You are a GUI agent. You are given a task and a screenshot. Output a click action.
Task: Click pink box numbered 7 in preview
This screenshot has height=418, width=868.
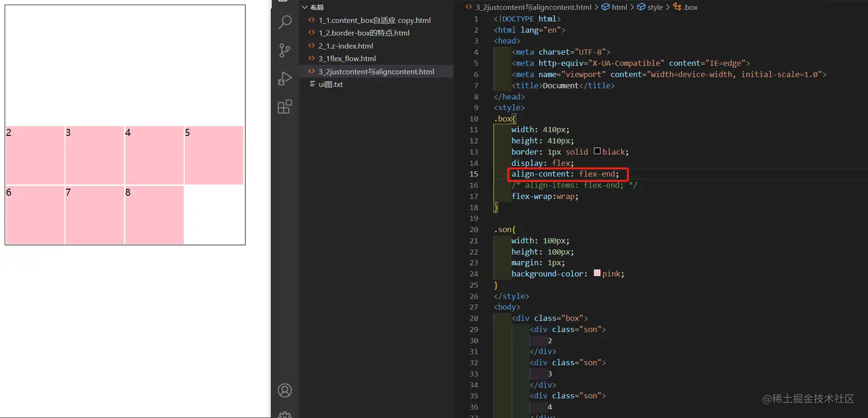point(95,215)
